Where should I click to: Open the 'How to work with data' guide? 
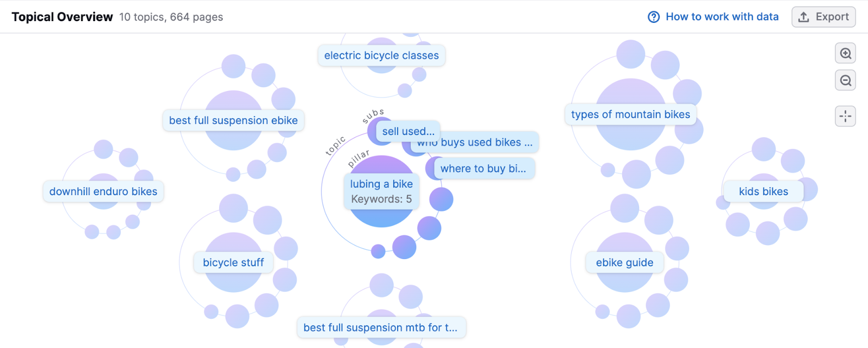click(x=722, y=17)
